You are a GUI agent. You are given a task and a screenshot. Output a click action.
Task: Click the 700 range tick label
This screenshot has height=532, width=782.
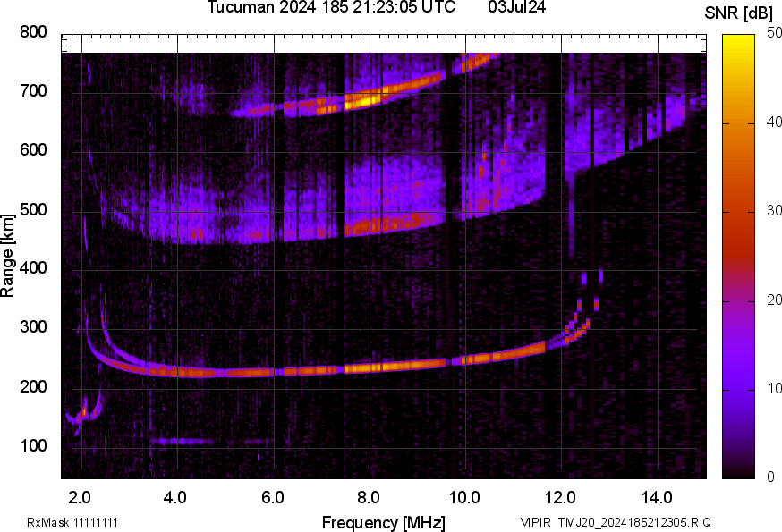33,91
